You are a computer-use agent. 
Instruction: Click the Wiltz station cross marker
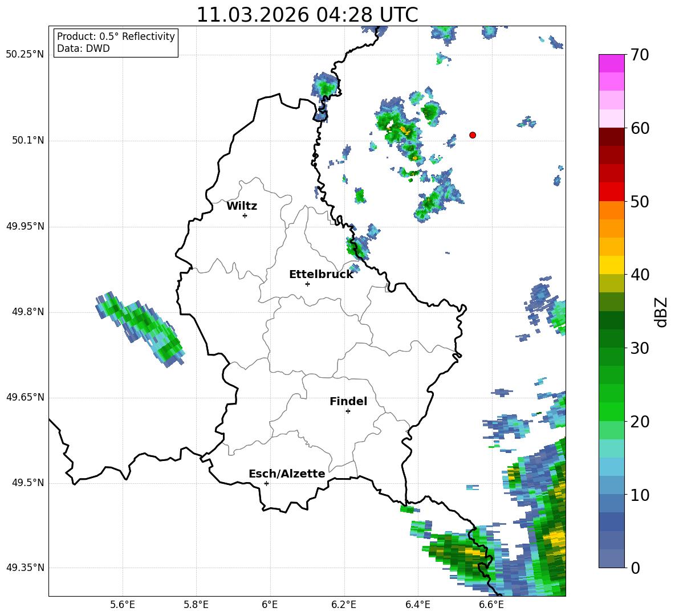pyautogui.click(x=245, y=216)
